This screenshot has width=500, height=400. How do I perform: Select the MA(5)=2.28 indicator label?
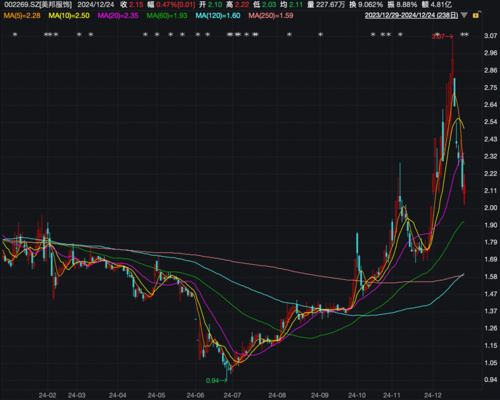click(x=22, y=15)
